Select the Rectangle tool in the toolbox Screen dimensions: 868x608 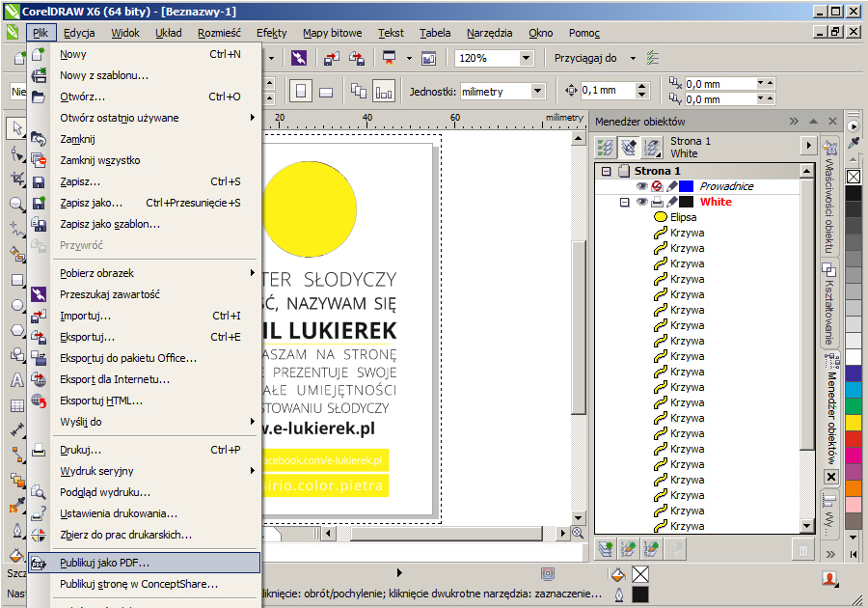tap(17, 280)
